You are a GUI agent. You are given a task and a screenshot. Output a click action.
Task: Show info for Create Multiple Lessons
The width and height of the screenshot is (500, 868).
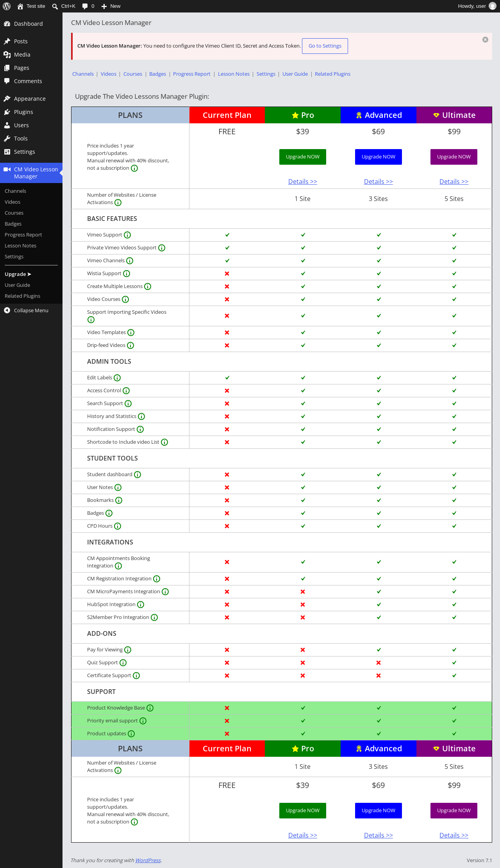148,286
